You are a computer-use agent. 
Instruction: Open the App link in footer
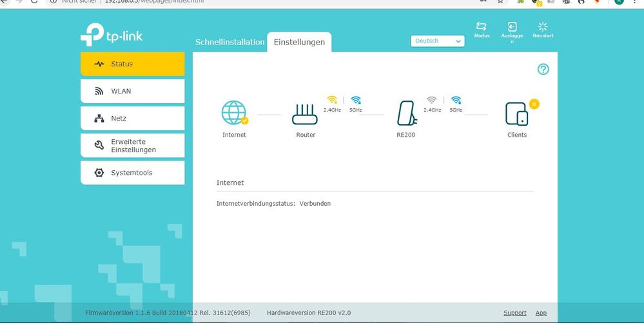coord(541,313)
